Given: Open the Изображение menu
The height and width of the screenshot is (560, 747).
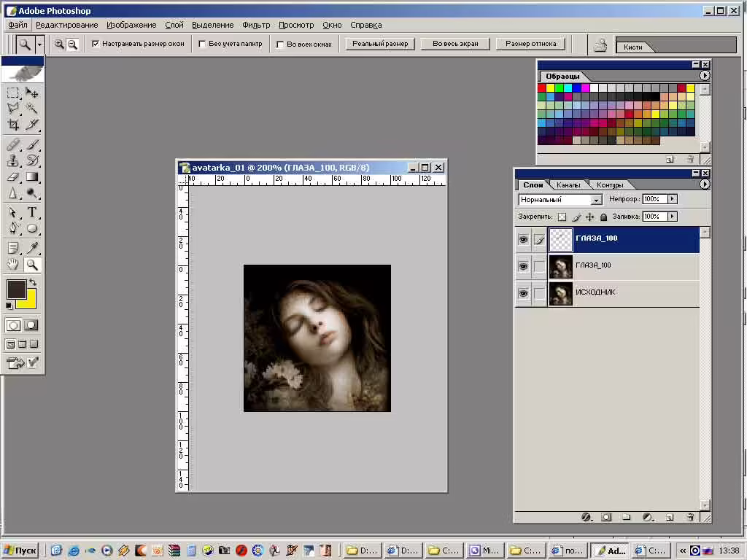Looking at the screenshot, I should pos(131,25).
